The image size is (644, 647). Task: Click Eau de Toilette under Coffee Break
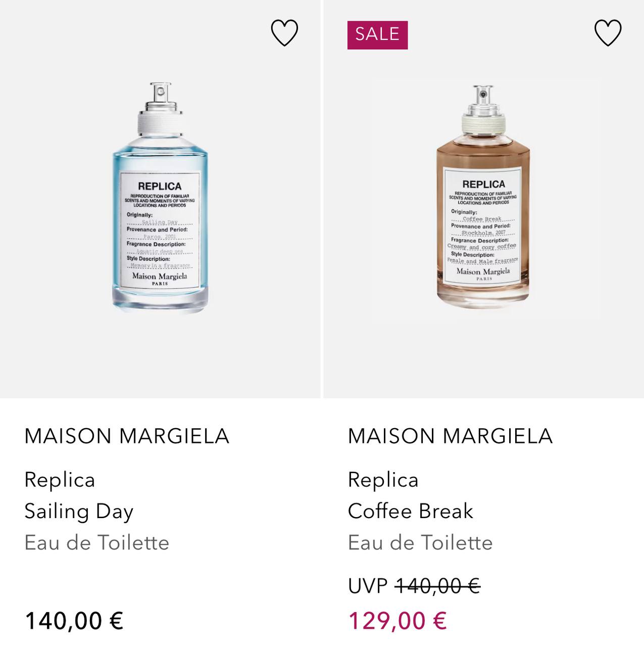pos(420,543)
